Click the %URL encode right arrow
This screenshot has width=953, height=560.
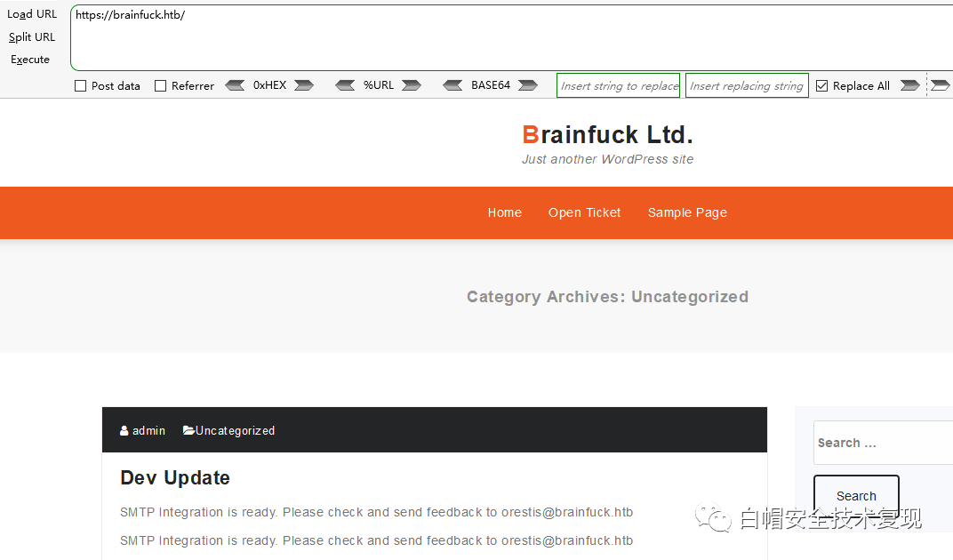412,85
